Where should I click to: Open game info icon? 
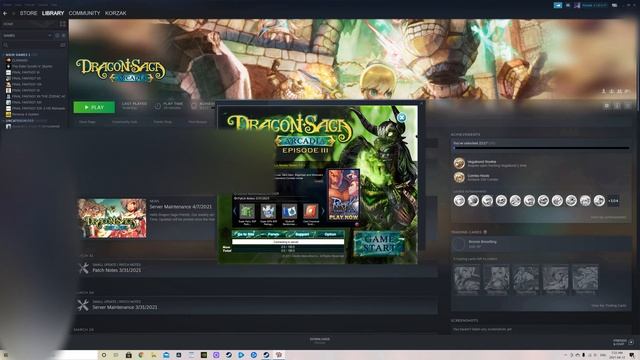(x=617, y=106)
